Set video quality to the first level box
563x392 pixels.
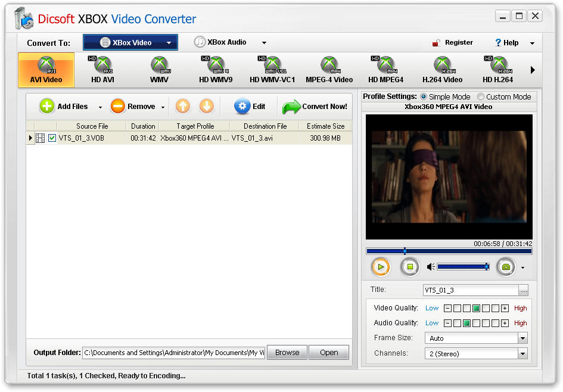(x=457, y=309)
